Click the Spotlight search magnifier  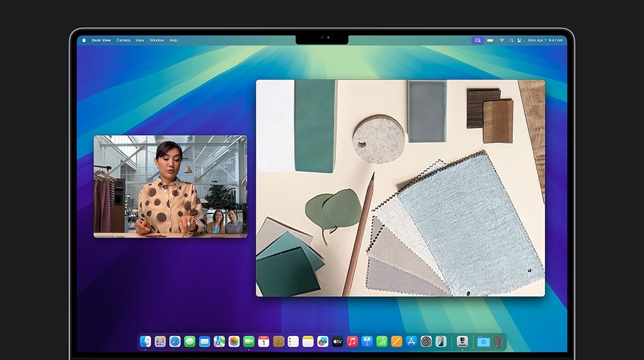tap(511, 40)
